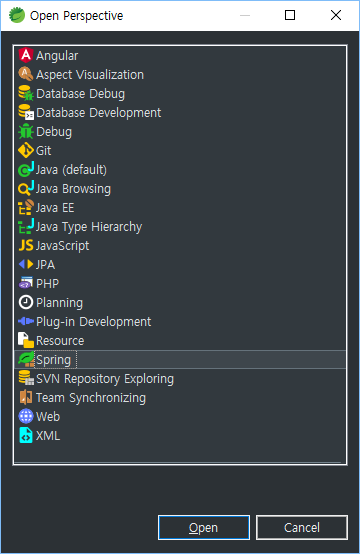Click the Web globe icon
Viewport: 360px width, 554px height.
(26, 417)
